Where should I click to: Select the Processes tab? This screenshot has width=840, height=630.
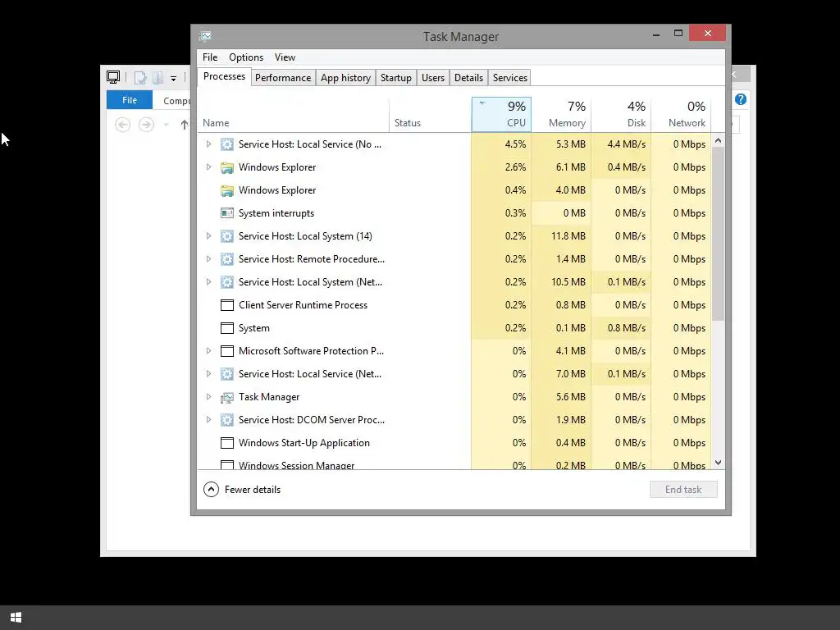pyautogui.click(x=224, y=76)
